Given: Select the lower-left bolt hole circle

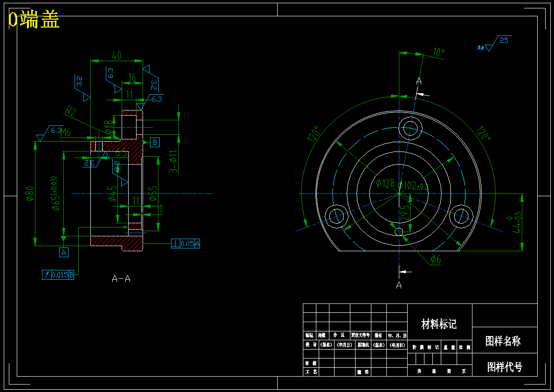Looking at the screenshot, I should (x=336, y=216).
